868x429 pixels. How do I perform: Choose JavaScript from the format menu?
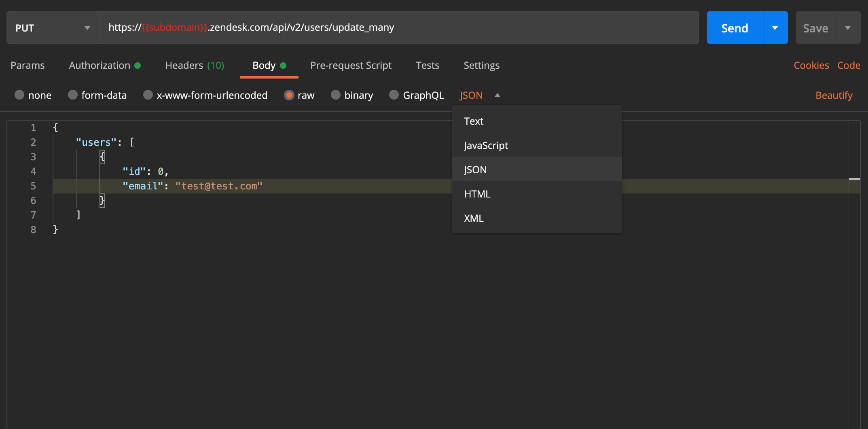pyautogui.click(x=537, y=145)
